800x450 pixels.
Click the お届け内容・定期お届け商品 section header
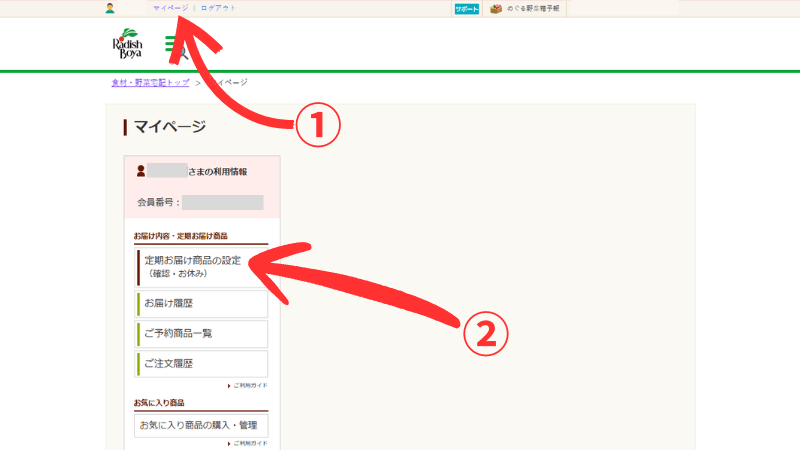point(181,236)
